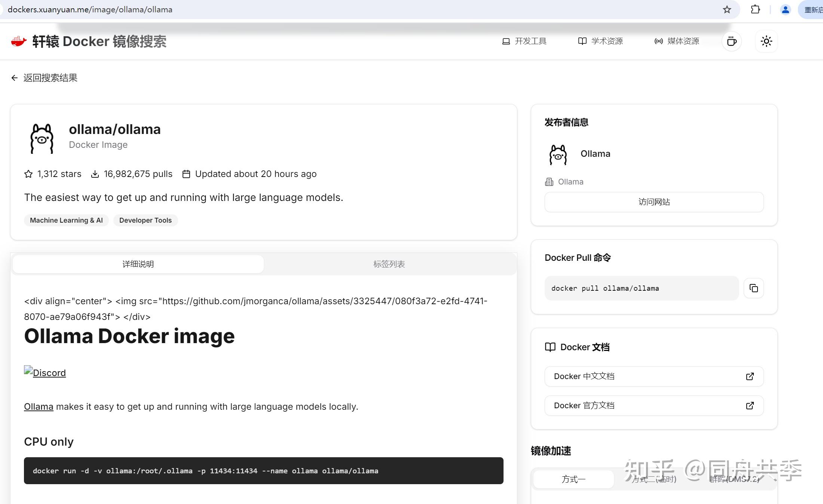The height and width of the screenshot is (504, 823).
Task: Open Docker 官方文档 via its external-link icon
Action: (750, 405)
